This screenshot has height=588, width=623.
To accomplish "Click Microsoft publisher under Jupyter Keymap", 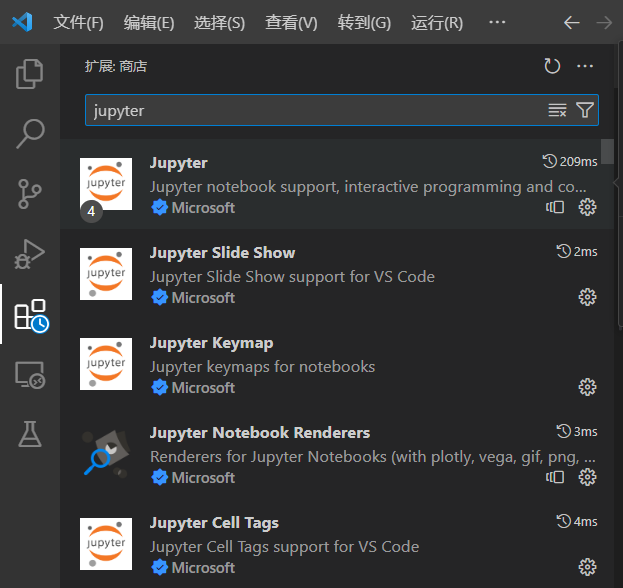I will click(203, 388).
